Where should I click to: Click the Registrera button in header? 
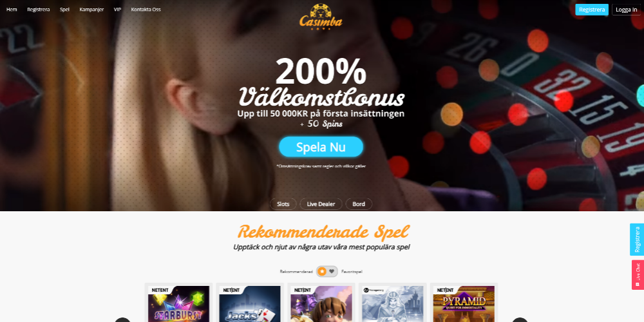[592, 10]
